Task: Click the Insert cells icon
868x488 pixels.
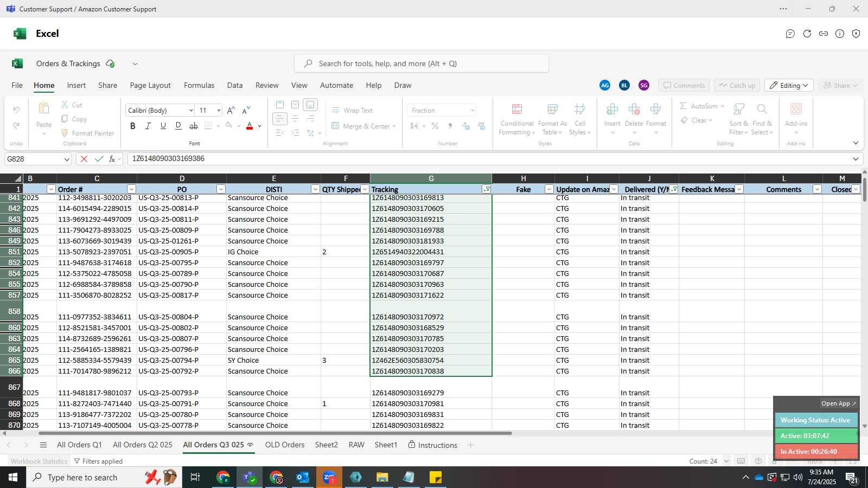Action: (x=612, y=110)
